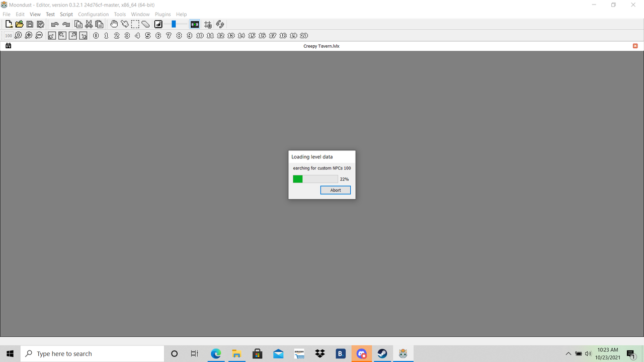644x362 pixels.
Task: Select the Creepy Tavern.lvlx tab
Action: [321, 46]
